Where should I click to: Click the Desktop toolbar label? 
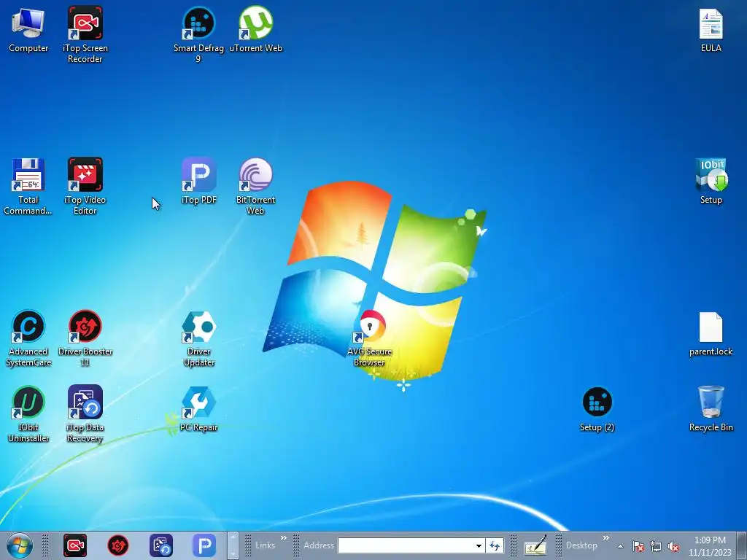tap(581, 545)
